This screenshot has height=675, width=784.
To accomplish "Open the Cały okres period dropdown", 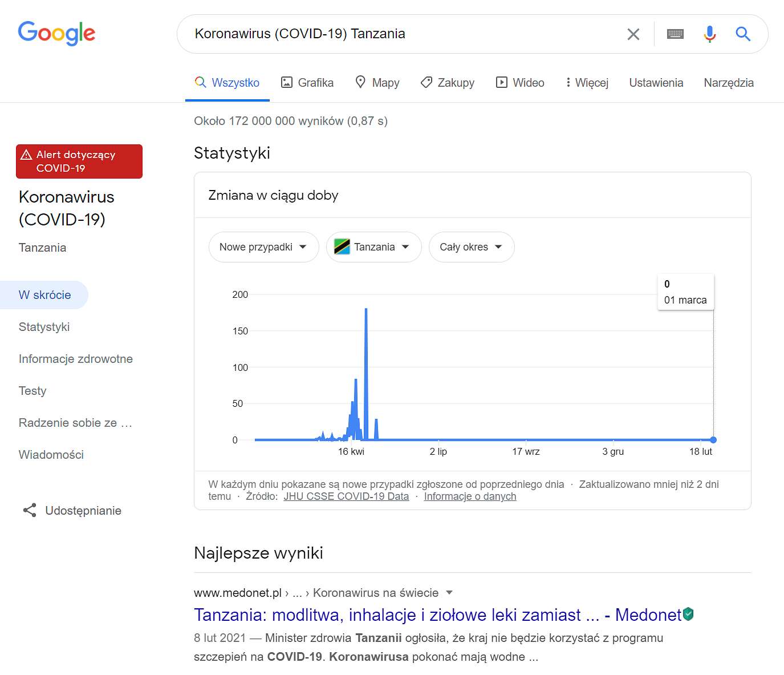I will point(472,247).
